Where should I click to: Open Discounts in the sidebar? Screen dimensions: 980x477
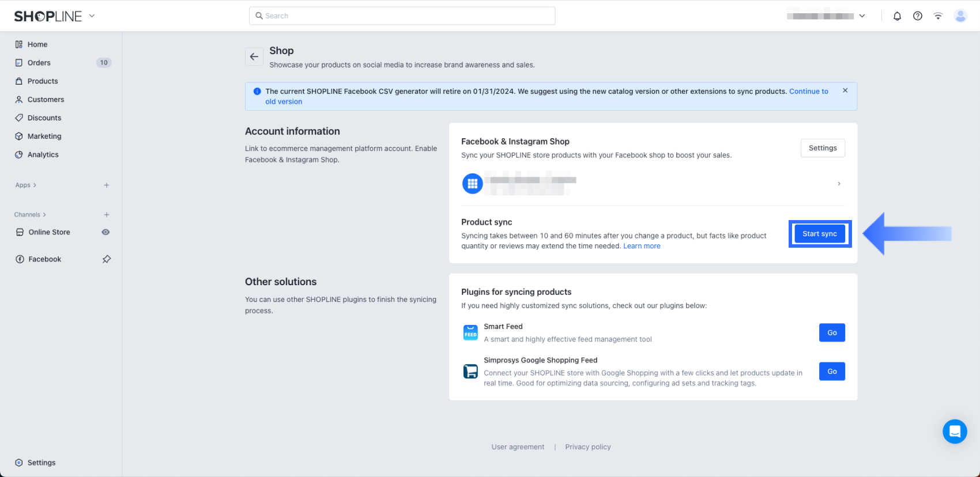pos(44,118)
